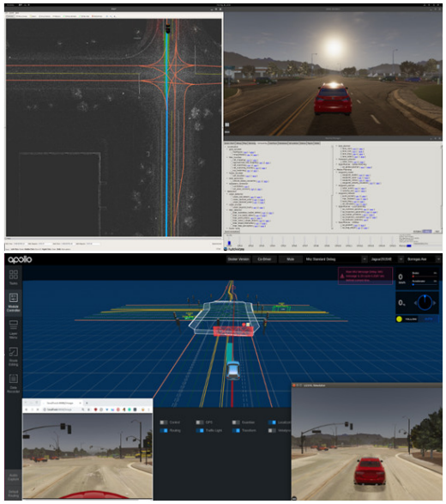Click the Docker Version button
The width and height of the screenshot is (446, 504).
coord(238,259)
